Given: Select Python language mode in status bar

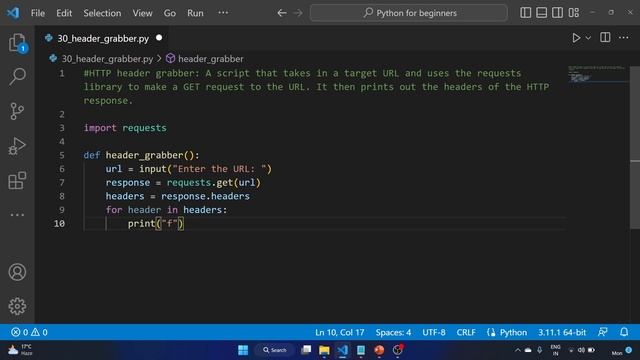Looking at the screenshot, I should click(513, 332).
